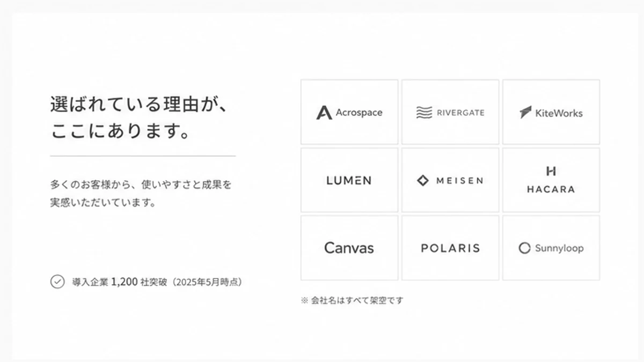Click the heading 選ばれている理由が、
This screenshot has width=644, height=362.
click(140, 104)
